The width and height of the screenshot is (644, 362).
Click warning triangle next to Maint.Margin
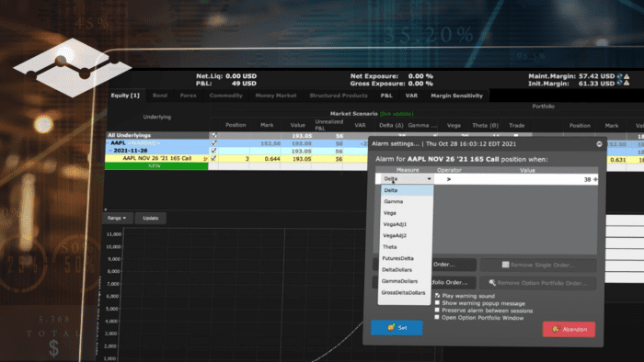[627, 76]
